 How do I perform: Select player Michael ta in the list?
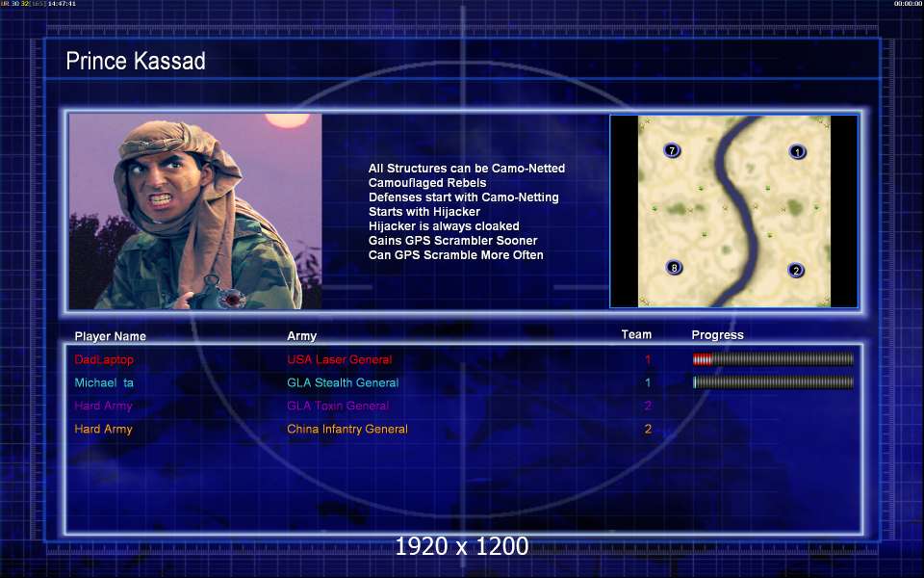(104, 382)
